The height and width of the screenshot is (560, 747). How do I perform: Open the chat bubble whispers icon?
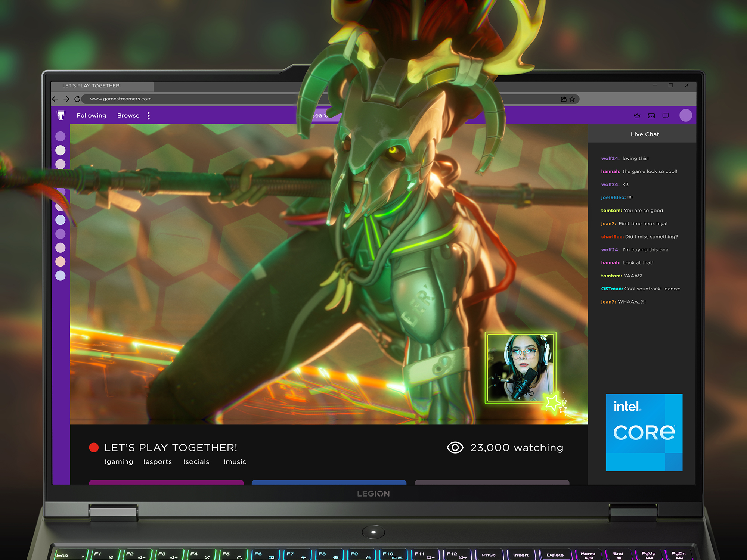point(666,116)
